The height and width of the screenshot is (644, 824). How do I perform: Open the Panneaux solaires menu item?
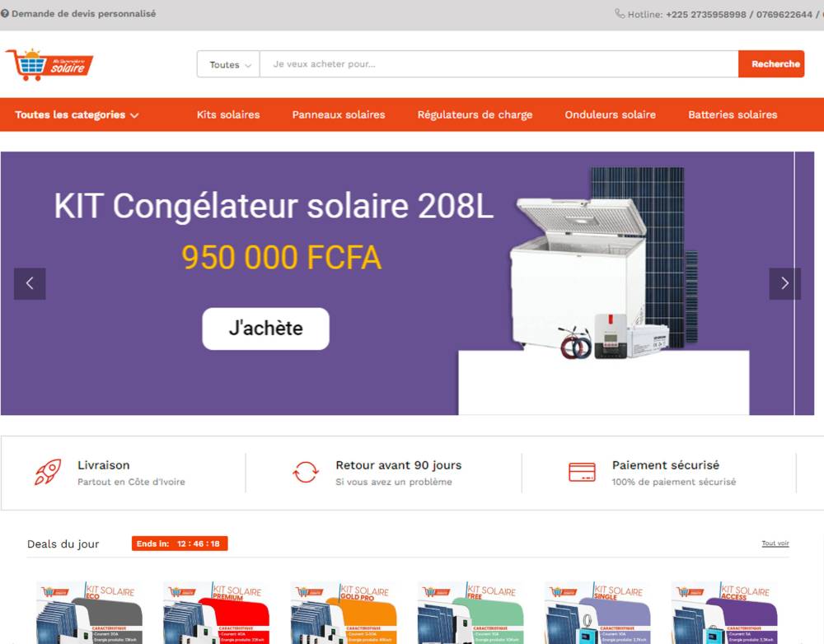339,114
